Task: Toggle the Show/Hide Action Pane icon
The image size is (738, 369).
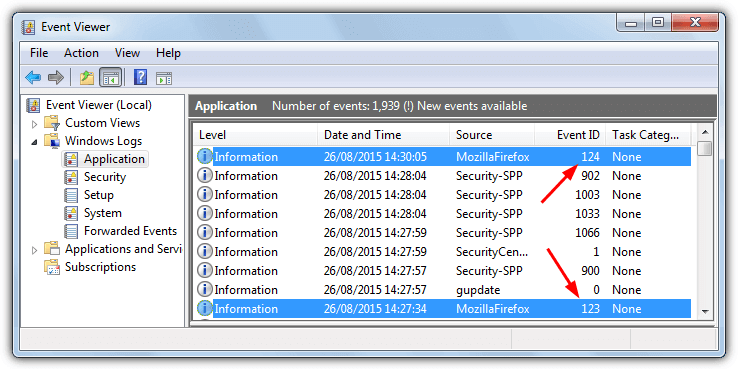Action: (164, 78)
